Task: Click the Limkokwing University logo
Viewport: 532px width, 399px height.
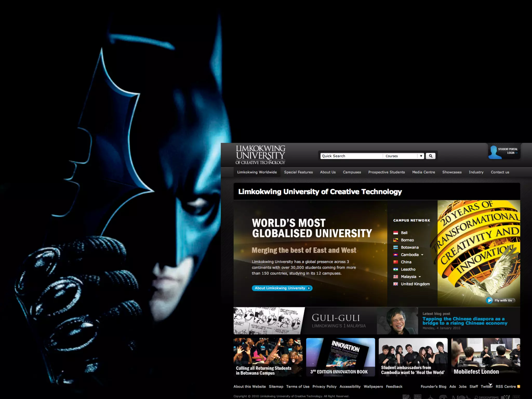Action: click(260, 155)
